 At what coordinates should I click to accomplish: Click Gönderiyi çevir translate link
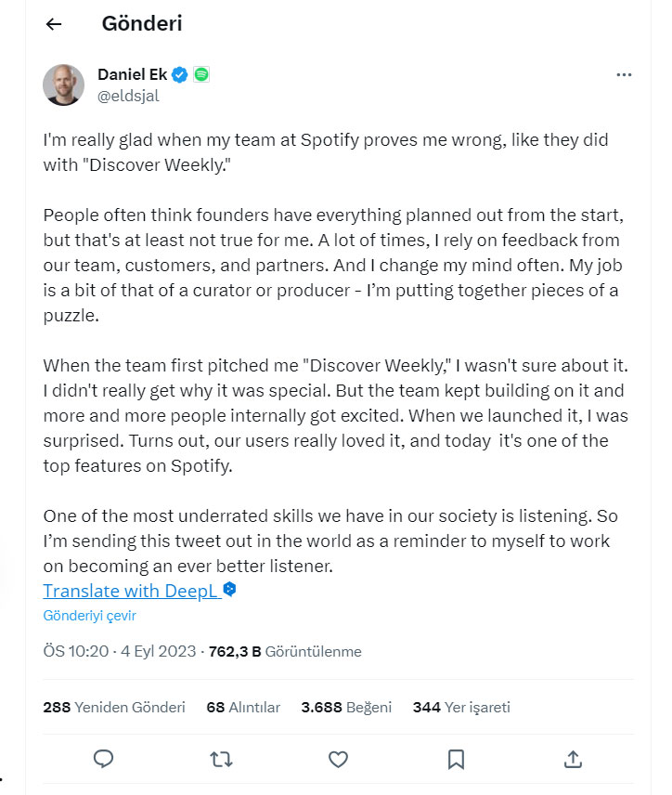pyautogui.click(x=89, y=616)
